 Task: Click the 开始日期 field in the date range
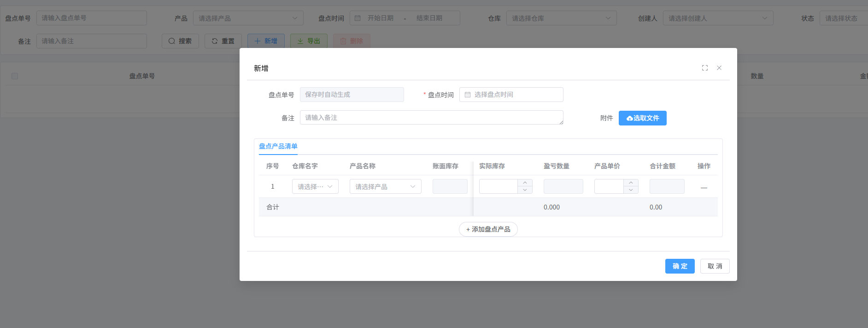(x=381, y=18)
